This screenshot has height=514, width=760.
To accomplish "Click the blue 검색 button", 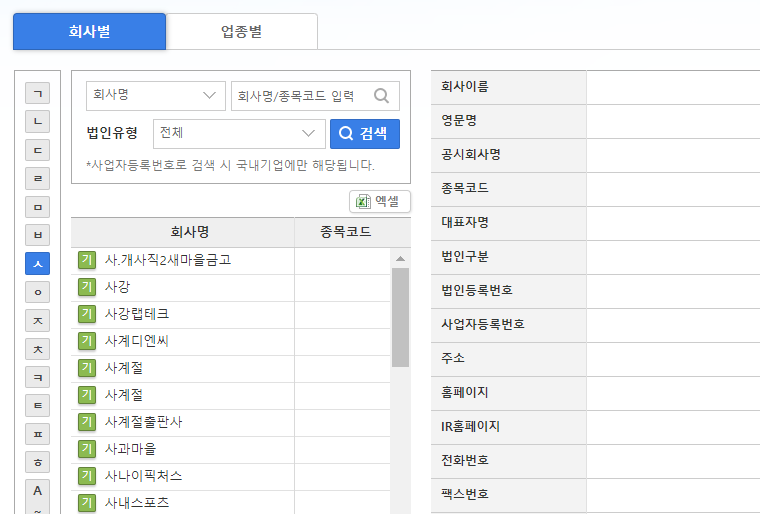I will tap(364, 133).
